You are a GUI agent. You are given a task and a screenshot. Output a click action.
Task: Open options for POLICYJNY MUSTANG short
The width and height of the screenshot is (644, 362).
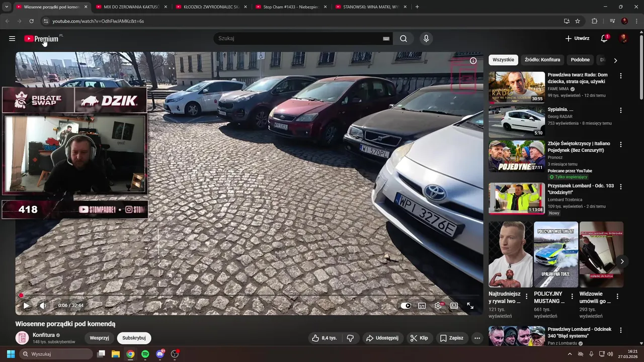pos(572,297)
